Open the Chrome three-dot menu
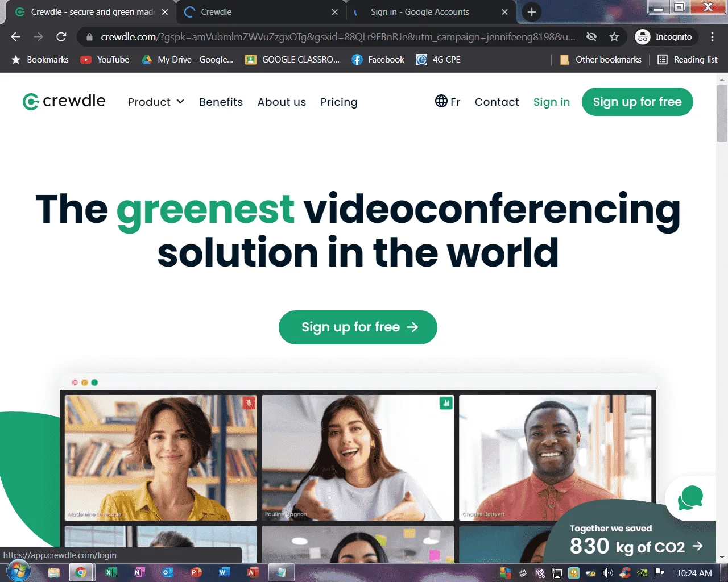728x582 pixels. pyautogui.click(x=712, y=37)
